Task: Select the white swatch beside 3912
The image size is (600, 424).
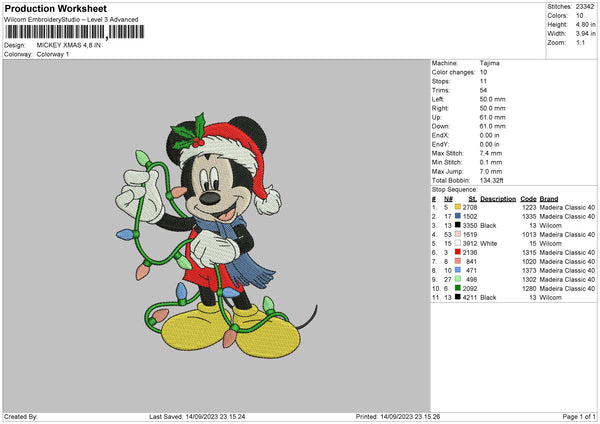Action: click(x=457, y=243)
